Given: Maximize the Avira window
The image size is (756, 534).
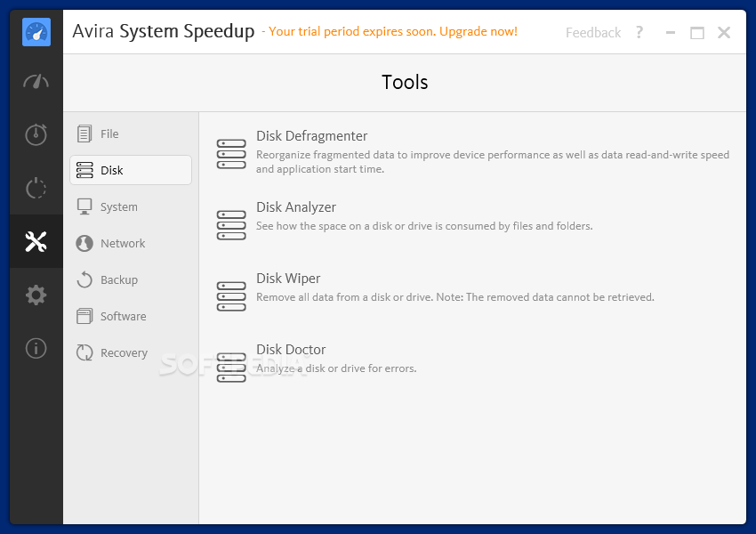Looking at the screenshot, I should coord(697,32).
